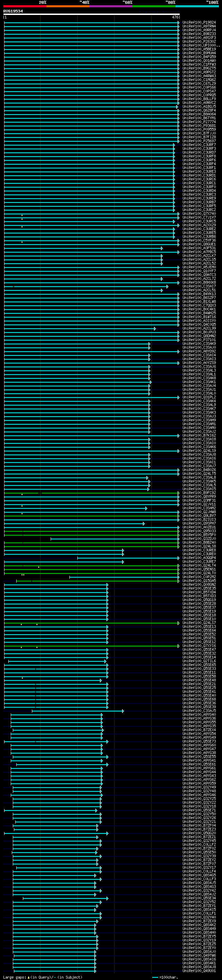
Task: Select the UniRef100_Q49U01 label
Action: tap(199, 971)
